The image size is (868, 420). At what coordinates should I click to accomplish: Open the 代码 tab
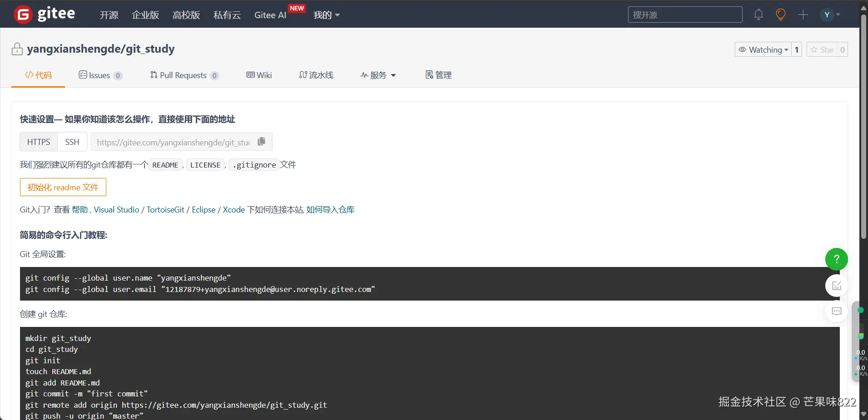[38, 75]
